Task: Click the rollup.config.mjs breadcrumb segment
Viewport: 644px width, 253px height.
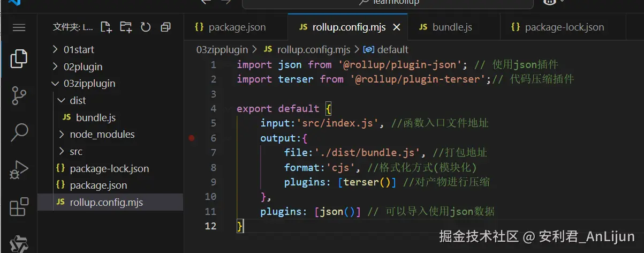Action: coord(307,49)
